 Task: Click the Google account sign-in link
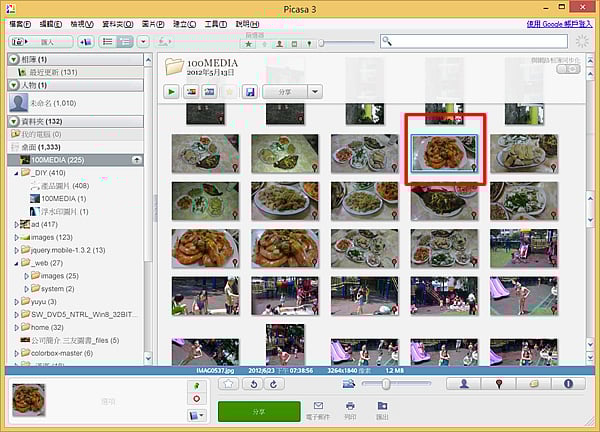[555, 23]
